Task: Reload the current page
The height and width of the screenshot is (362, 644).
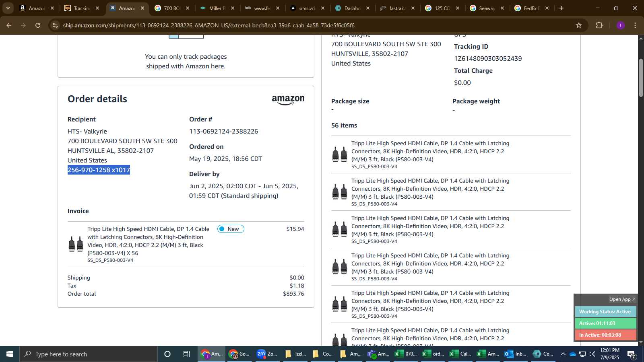Action: click(x=38, y=25)
